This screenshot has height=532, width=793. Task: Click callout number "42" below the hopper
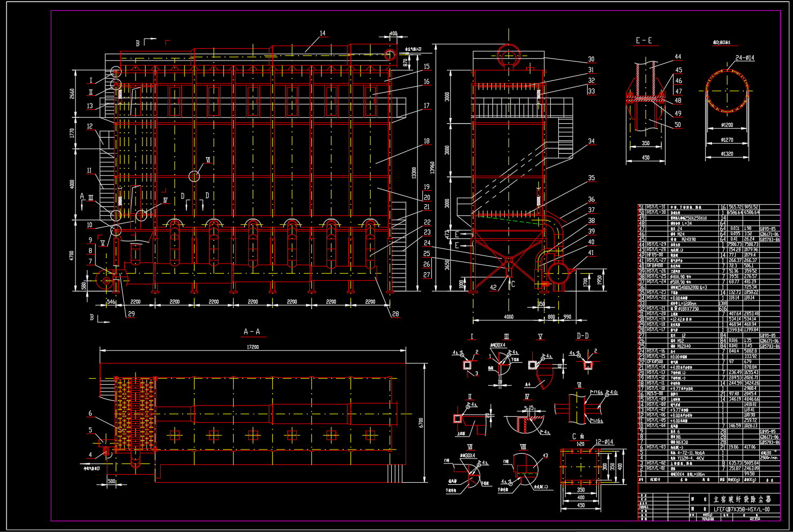pos(493,288)
